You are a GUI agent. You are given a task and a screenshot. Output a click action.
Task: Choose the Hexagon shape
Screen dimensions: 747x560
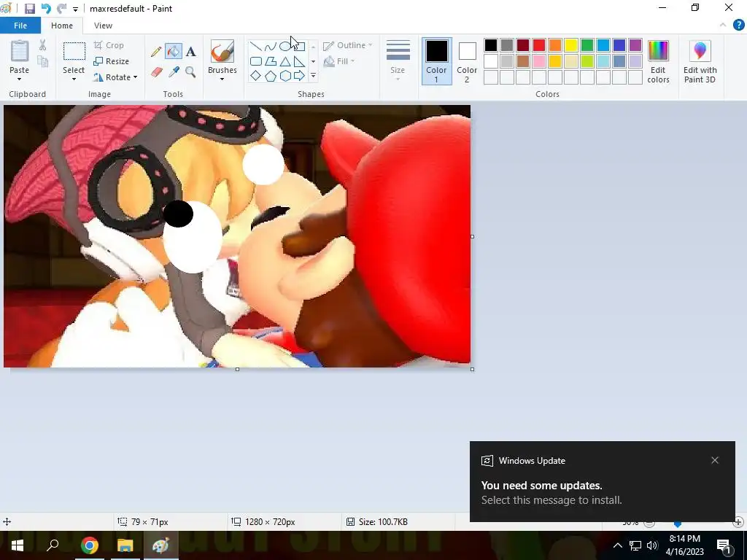point(285,76)
